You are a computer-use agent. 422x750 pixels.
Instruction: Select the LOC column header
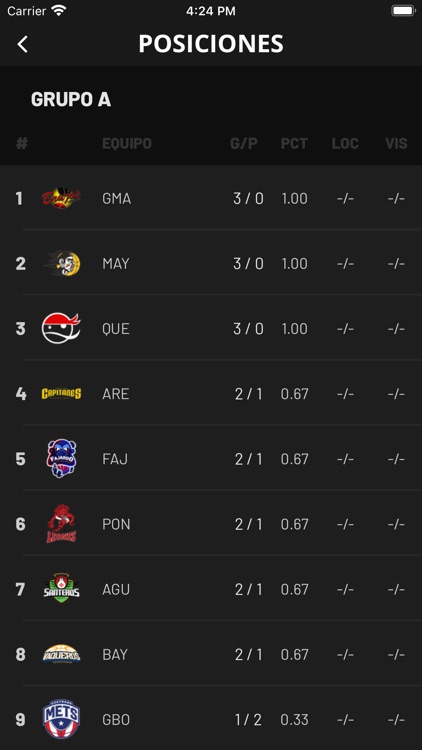(x=345, y=143)
